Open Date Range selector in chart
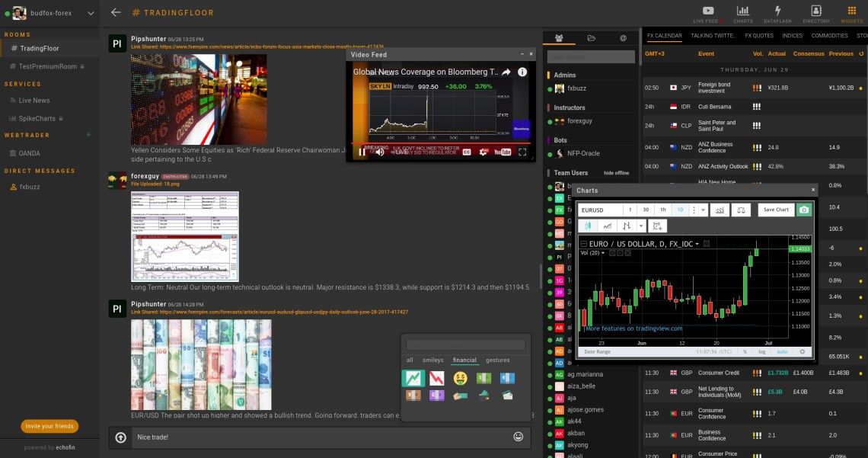Image resolution: width=868 pixels, height=458 pixels. (597, 351)
